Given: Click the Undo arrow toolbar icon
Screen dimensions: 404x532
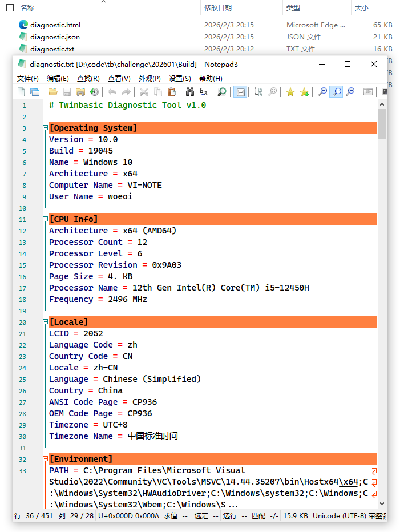Looking at the screenshot, I should [x=112, y=92].
